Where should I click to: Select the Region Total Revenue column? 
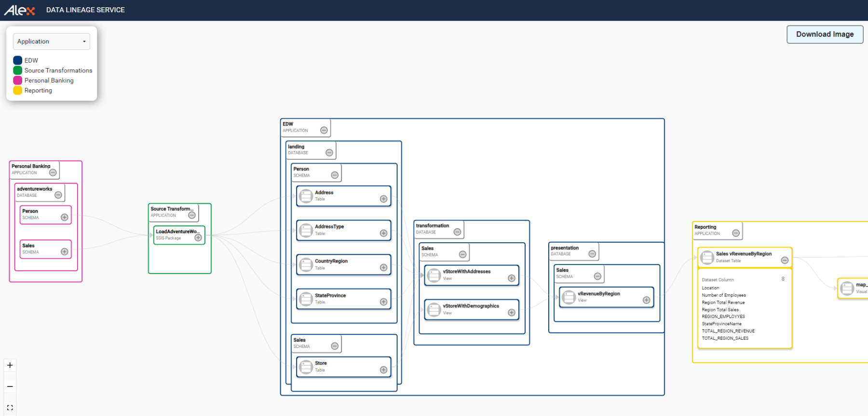coord(723,303)
